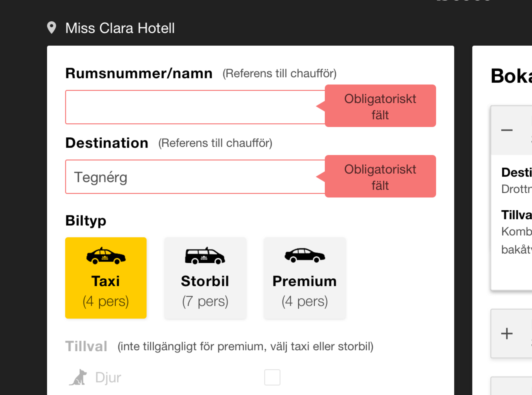Click the Djur option label

(x=108, y=378)
